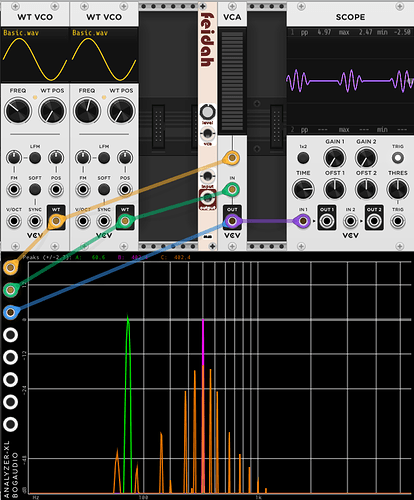Adjust the VCA level fader display
Image resolution: width=414 pixels, height=500 pixels.
pos(232,81)
